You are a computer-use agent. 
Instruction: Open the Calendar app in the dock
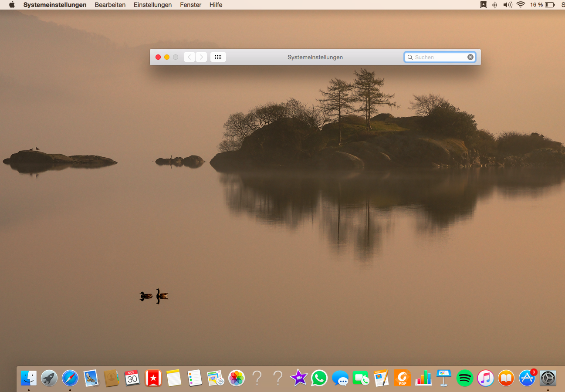tap(132, 378)
